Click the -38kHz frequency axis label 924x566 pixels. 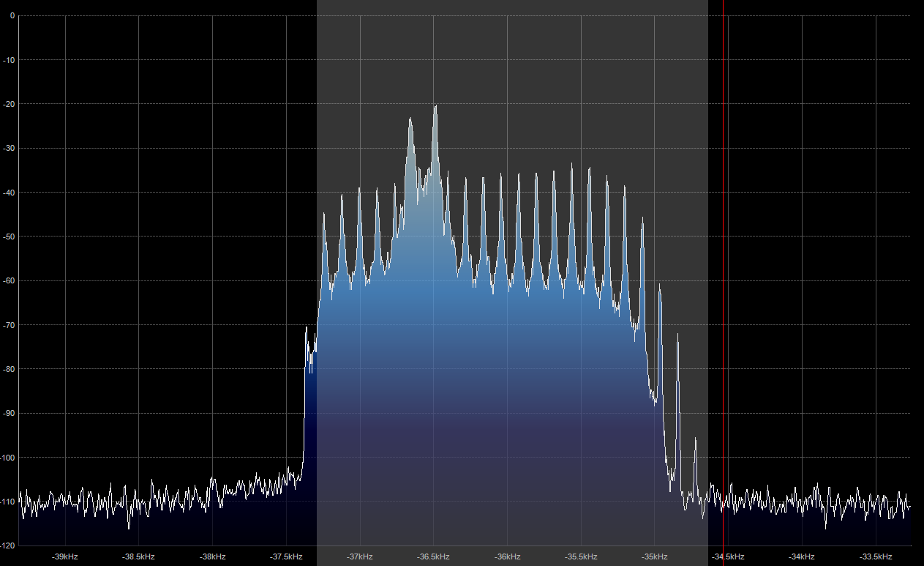coord(212,556)
